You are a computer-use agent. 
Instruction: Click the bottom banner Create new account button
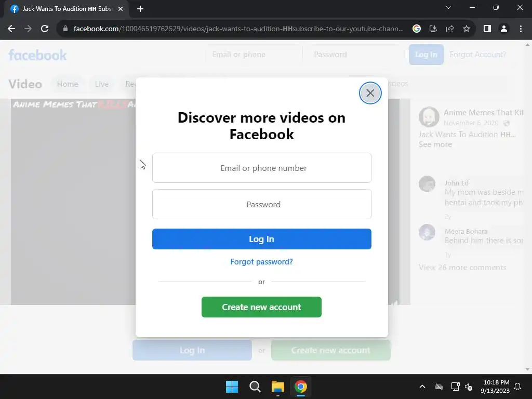[x=331, y=350]
